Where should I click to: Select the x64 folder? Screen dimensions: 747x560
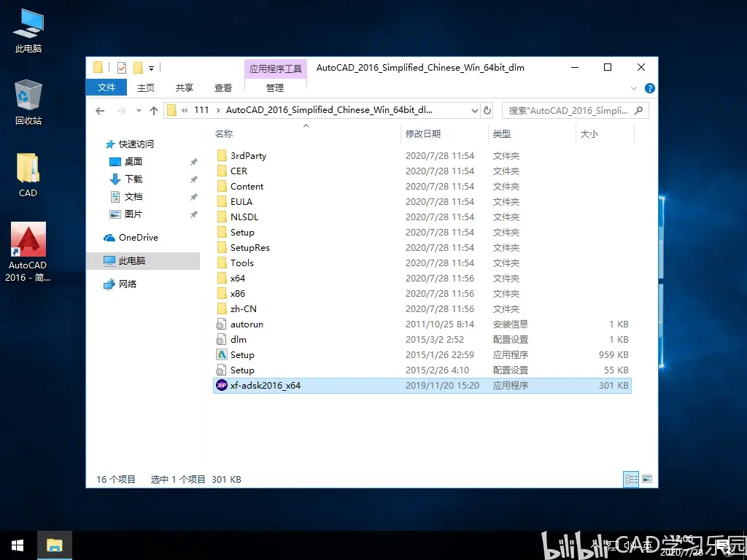tap(422, 278)
